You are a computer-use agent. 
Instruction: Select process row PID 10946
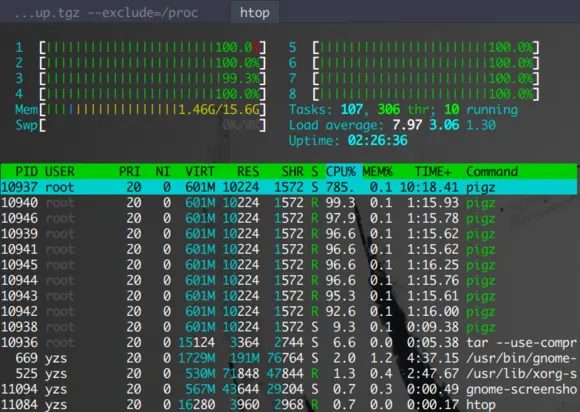pyautogui.click(x=289, y=218)
